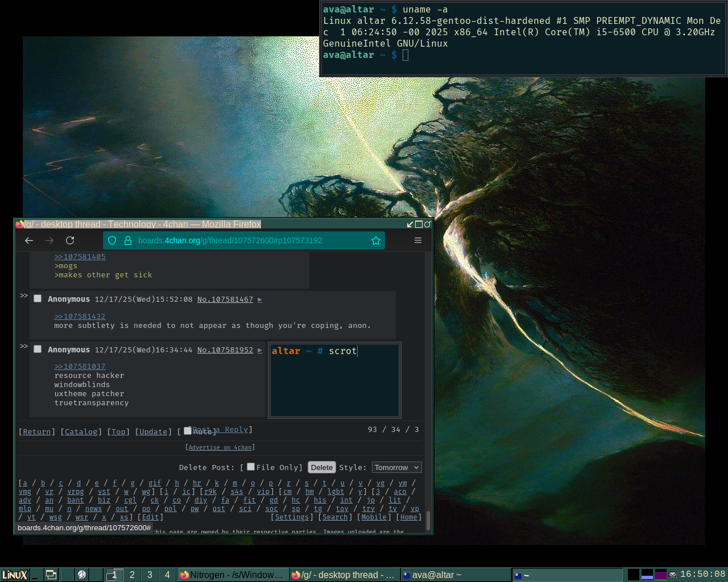Go to the gif board link
The image size is (728, 582).
pos(155,483)
